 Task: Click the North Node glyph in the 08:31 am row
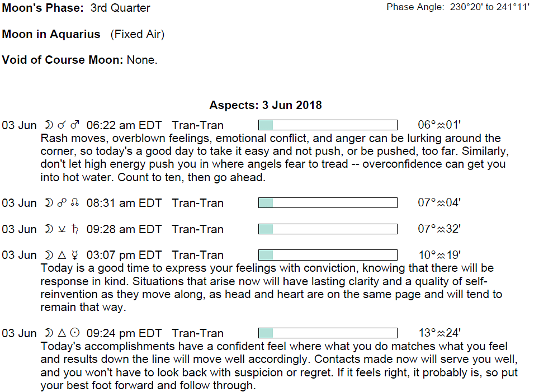75,203
